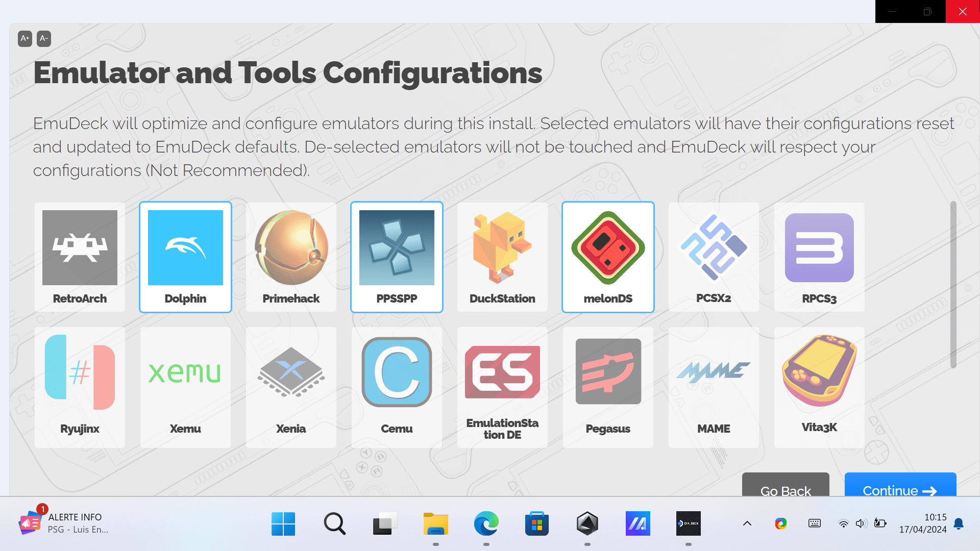Close the EmuDeck window
Image resolution: width=980 pixels, height=551 pixels.
click(x=963, y=11)
